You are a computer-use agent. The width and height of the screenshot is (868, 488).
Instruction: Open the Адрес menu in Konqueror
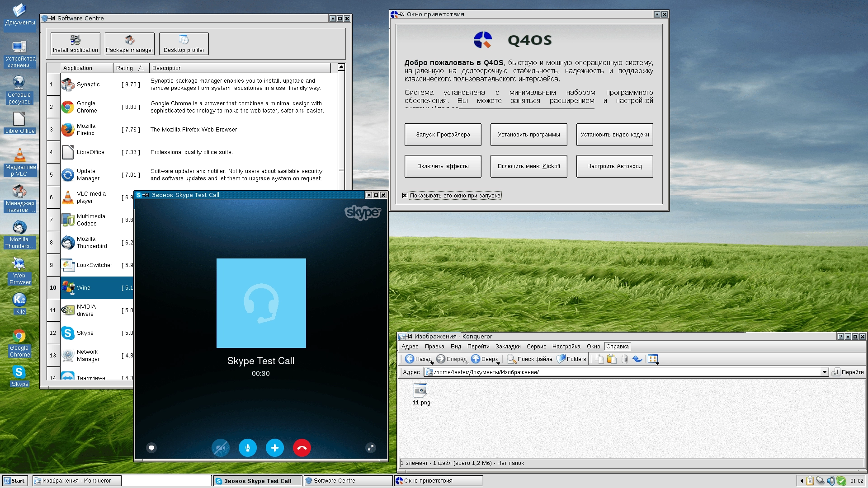(410, 347)
